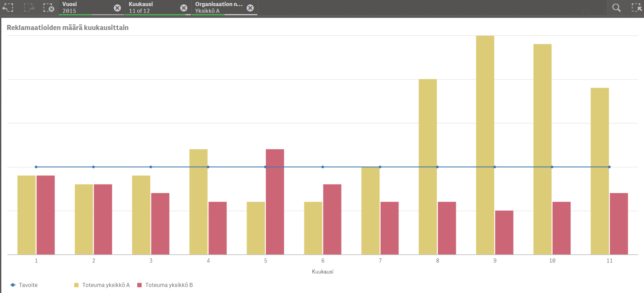This screenshot has height=293, width=644.
Task: Click the red bar for month 11
Action: [619, 224]
